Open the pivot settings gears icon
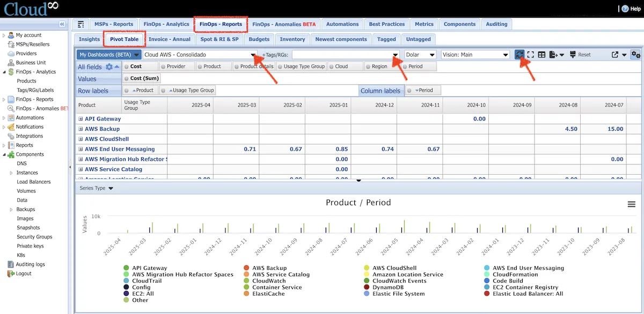644x314 pixels. coord(635,55)
